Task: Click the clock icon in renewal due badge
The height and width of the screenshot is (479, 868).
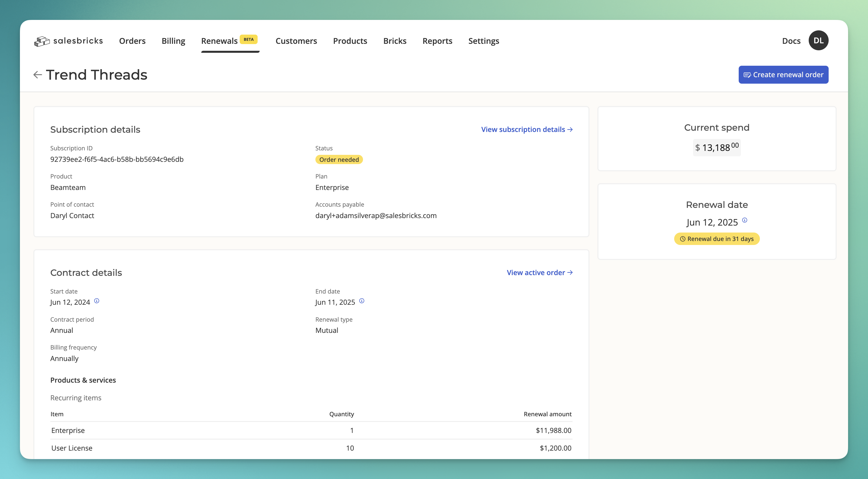Action: coord(682,239)
